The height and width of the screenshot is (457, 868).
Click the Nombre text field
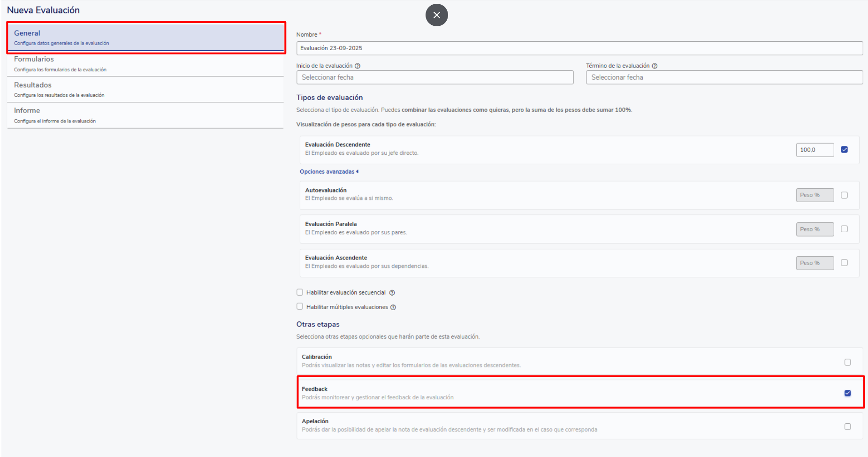pos(579,48)
